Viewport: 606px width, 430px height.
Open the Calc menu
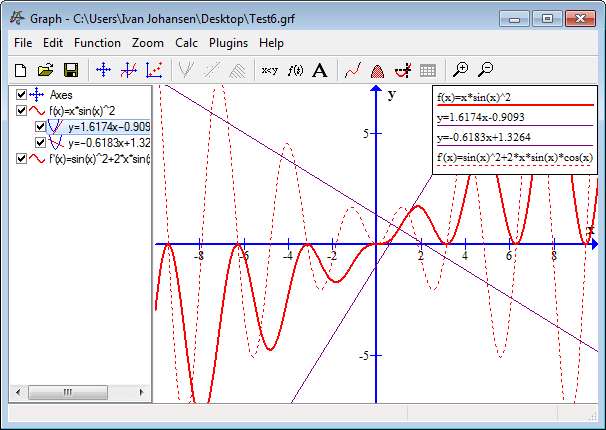click(x=186, y=43)
